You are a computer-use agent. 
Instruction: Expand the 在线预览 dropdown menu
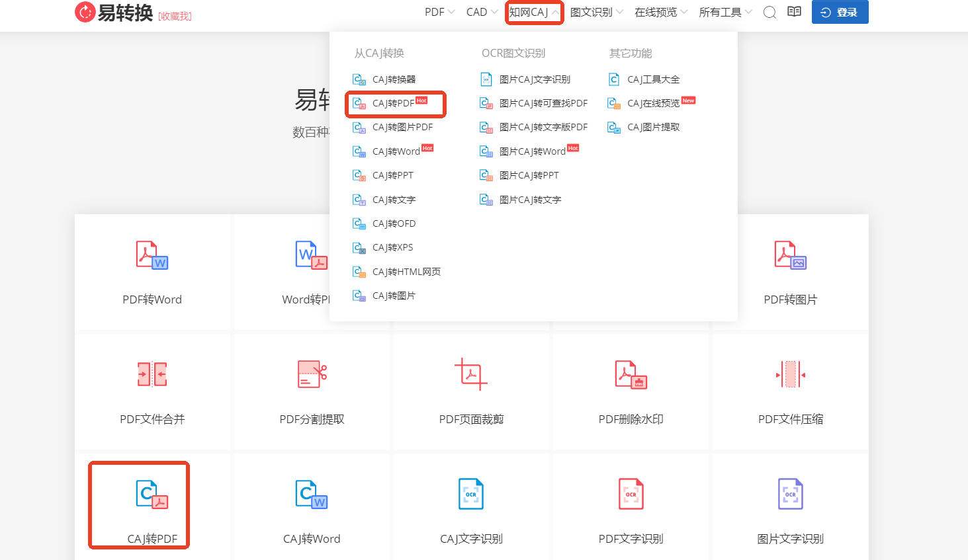coord(661,12)
